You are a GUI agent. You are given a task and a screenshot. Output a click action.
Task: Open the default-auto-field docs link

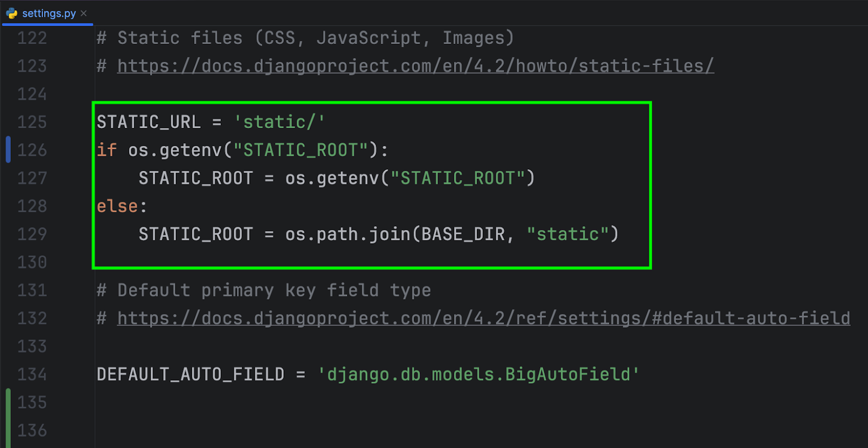(x=483, y=318)
